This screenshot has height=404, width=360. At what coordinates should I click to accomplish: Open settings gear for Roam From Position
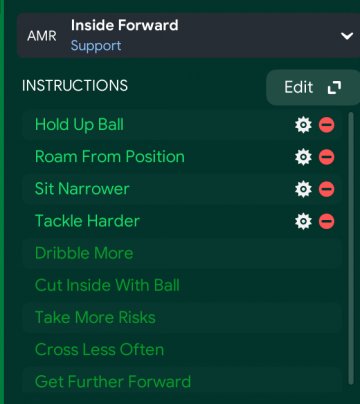coord(303,157)
